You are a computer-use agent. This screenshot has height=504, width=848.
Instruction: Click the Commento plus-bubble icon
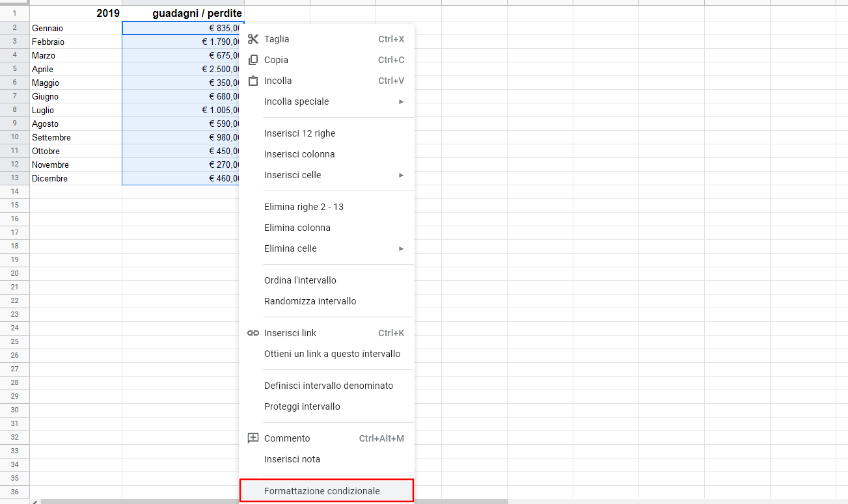pyautogui.click(x=253, y=438)
